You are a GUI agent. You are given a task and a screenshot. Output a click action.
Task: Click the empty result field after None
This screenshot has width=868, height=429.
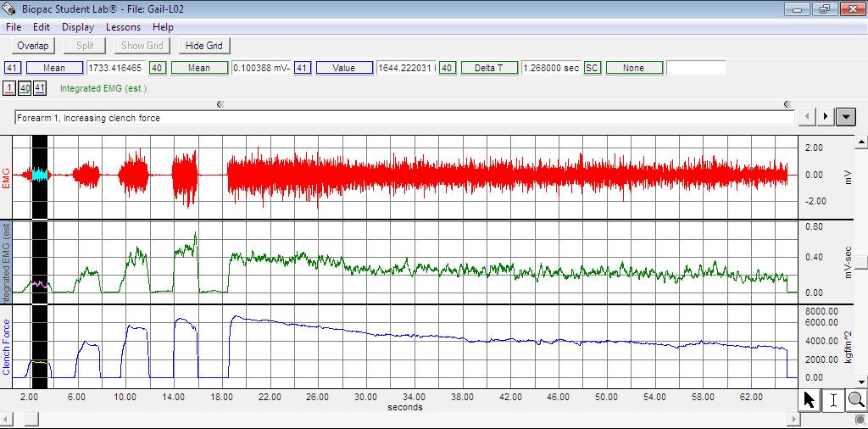click(x=696, y=68)
